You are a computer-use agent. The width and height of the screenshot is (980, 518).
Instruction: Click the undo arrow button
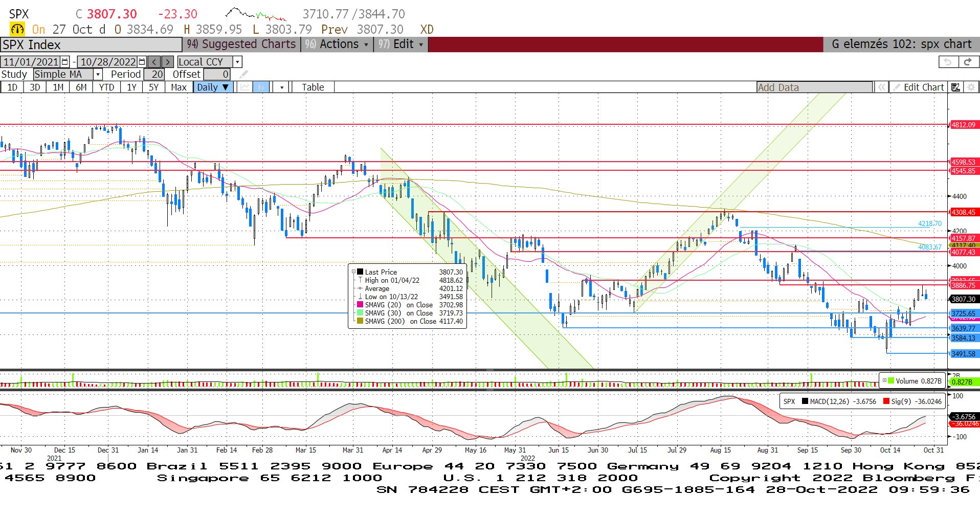tap(948, 62)
